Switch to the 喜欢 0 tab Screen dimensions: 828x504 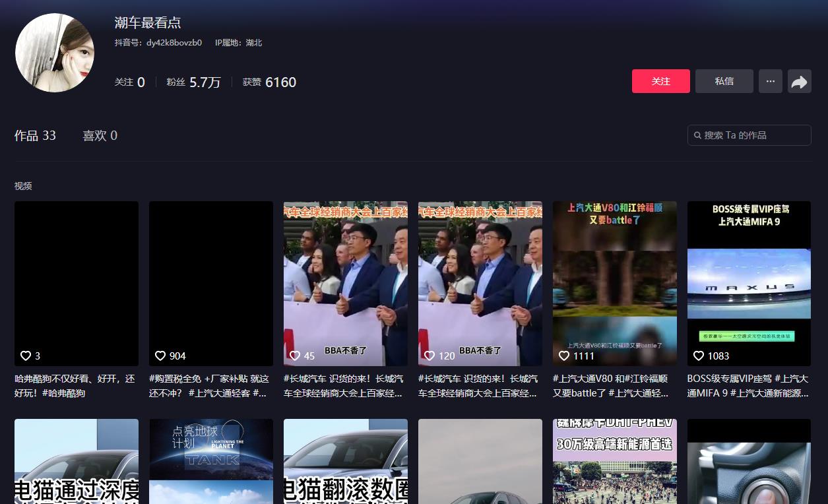pos(100,135)
